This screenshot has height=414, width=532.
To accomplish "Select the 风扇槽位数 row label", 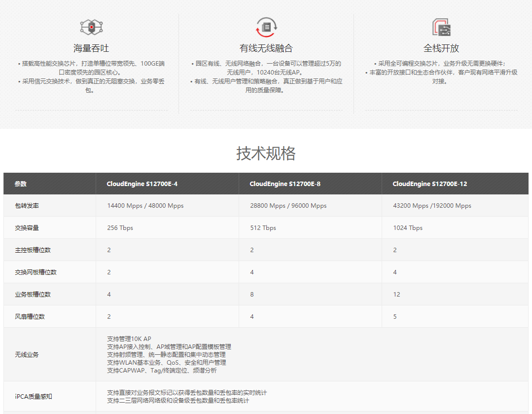I will tap(30, 316).
